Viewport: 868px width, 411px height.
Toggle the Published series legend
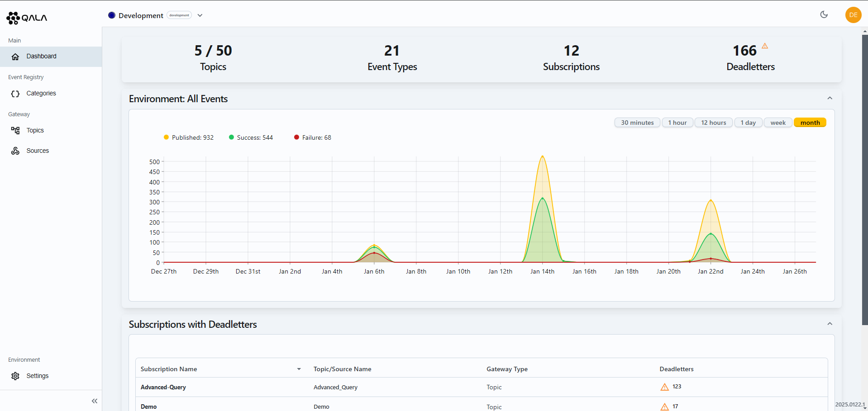189,137
